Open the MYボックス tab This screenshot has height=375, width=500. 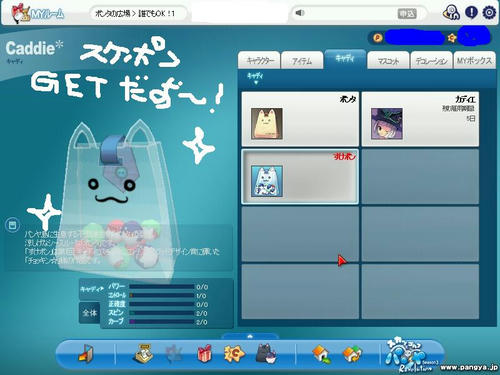click(474, 61)
